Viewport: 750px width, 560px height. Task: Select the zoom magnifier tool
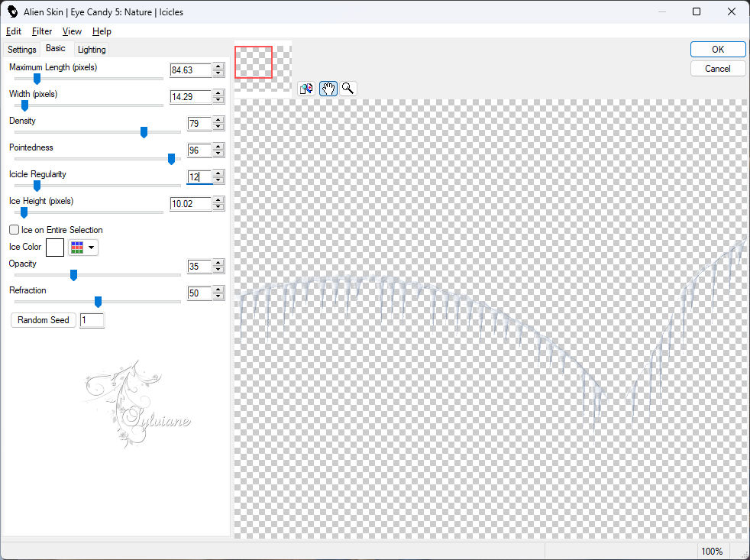click(x=348, y=89)
